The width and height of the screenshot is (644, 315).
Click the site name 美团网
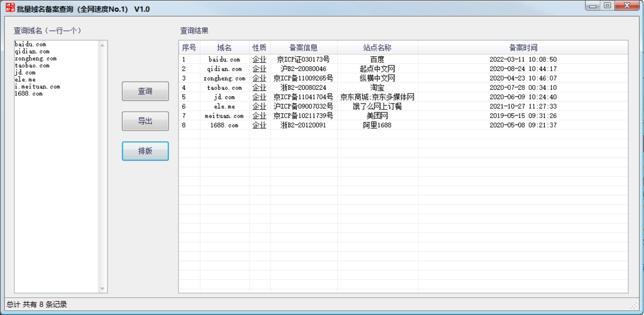click(x=377, y=116)
